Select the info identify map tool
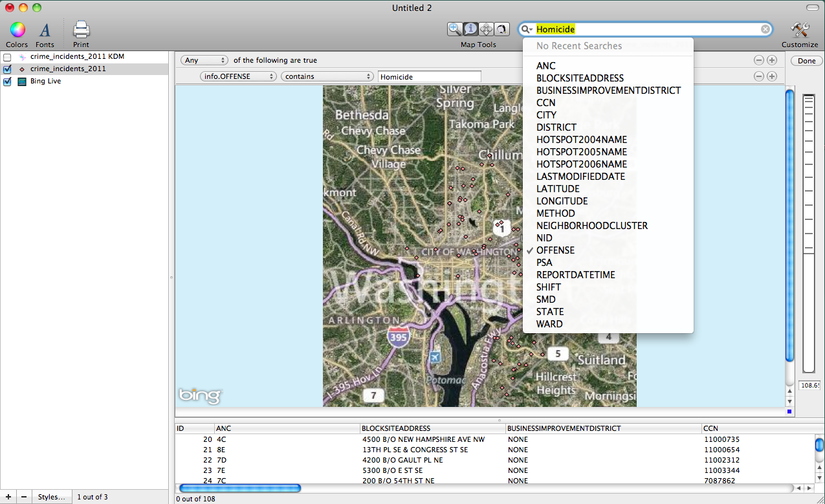The image size is (825, 504). pos(470,29)
